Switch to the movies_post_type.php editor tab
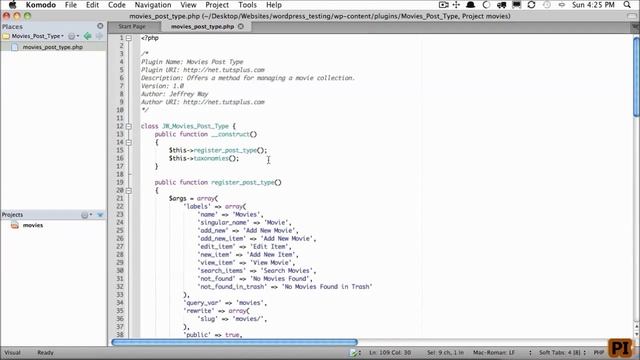The width and height of the screenshot is (640, 360). tap(202, 27)
